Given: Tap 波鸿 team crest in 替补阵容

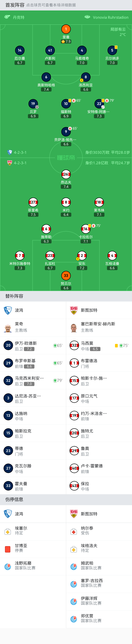Looking at the screenshot, I should [8, 310].
